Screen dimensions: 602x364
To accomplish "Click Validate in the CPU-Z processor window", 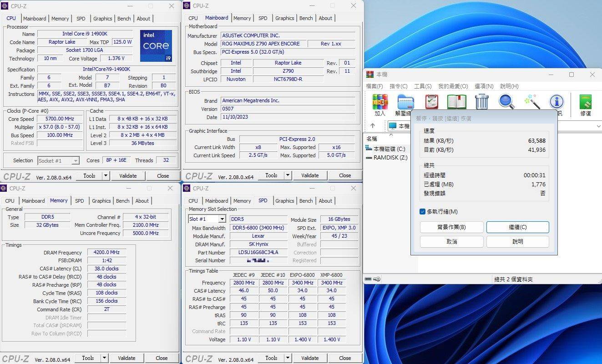I will pos(128,176).
